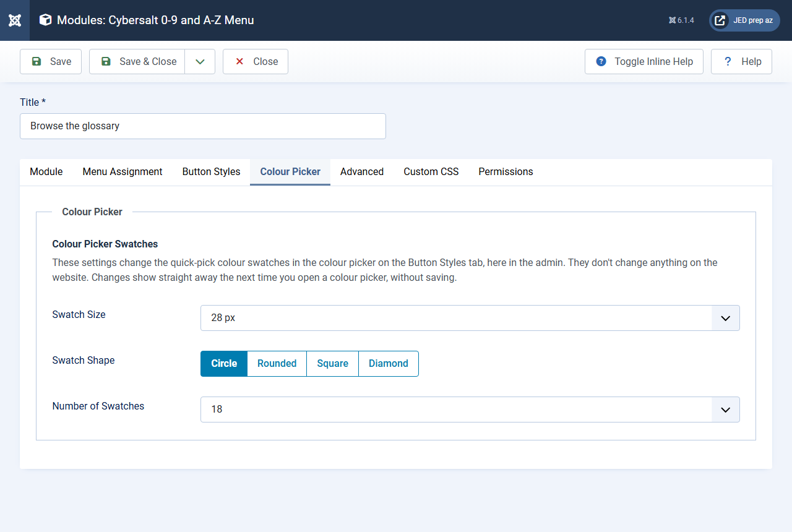Open the Number of Swatches dropdown
Viewport: 792px width, 532px height.
(470, 410)
